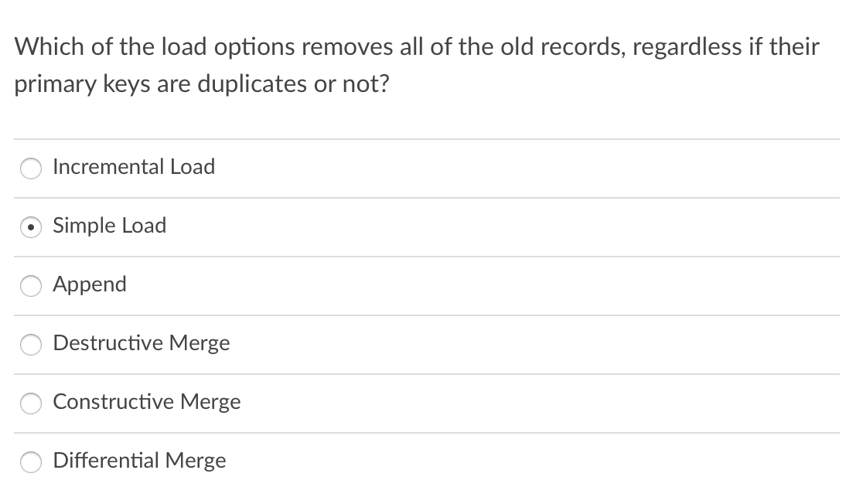This screenshot has width=863, height=504.
Task: Click the quiz question text
Action: pos(418,65)
